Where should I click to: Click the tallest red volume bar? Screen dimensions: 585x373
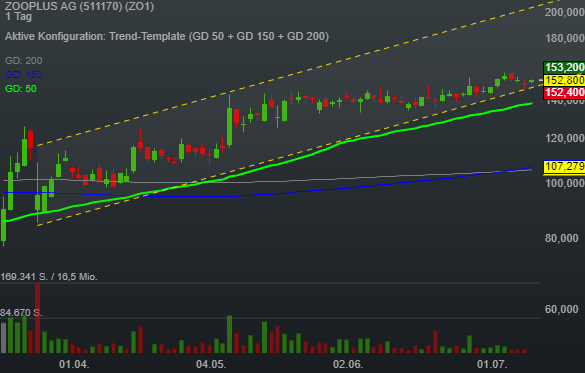pyautogui.click(x=37, y=318)
